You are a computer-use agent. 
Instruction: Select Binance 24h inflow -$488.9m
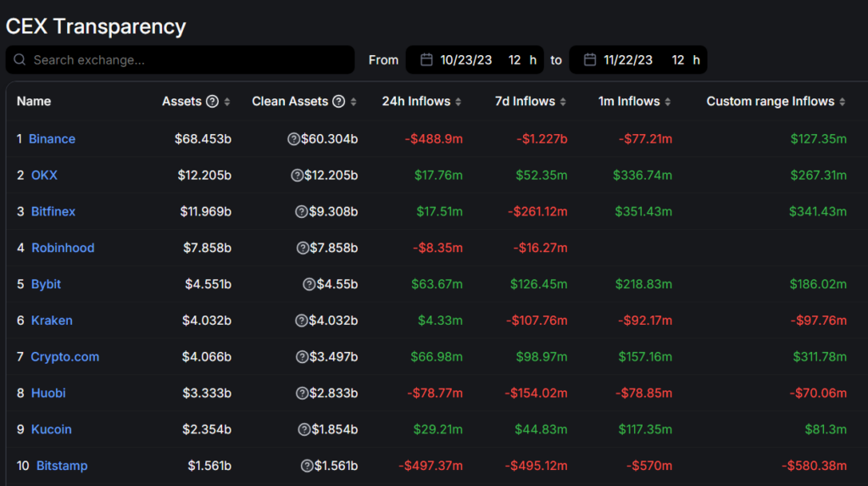[x=433, y=139]
